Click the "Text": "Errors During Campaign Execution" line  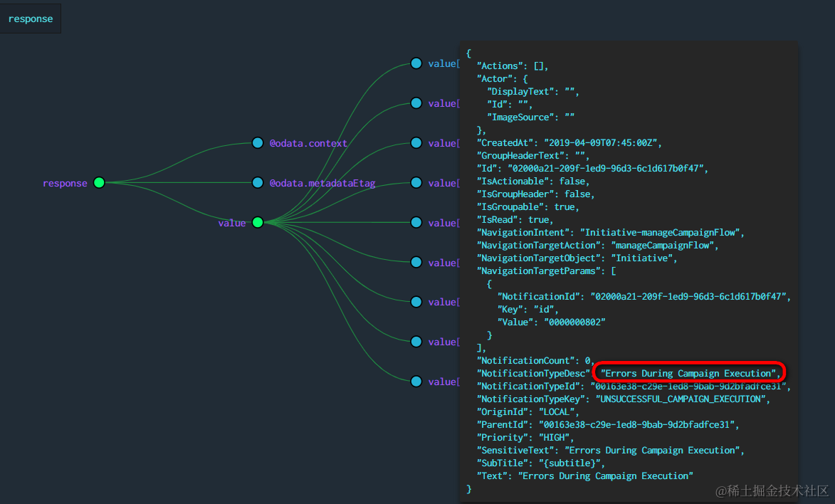tap(584, 476)
